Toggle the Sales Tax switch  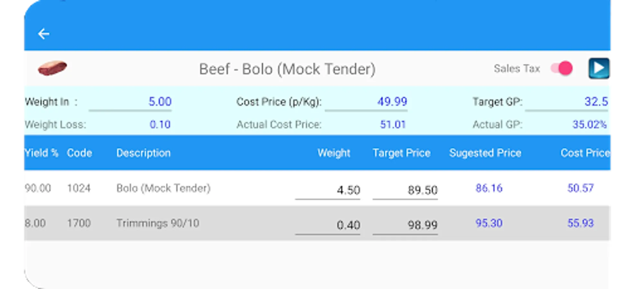(x=562, y=68)
